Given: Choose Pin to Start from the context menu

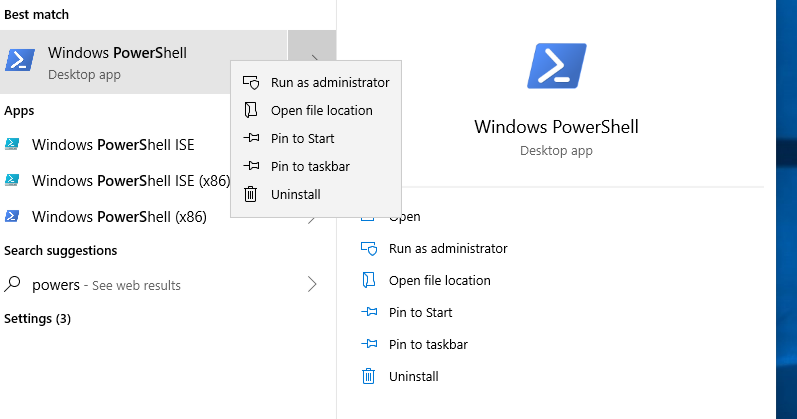Looking at the screenshot, I should pos(302,139).
